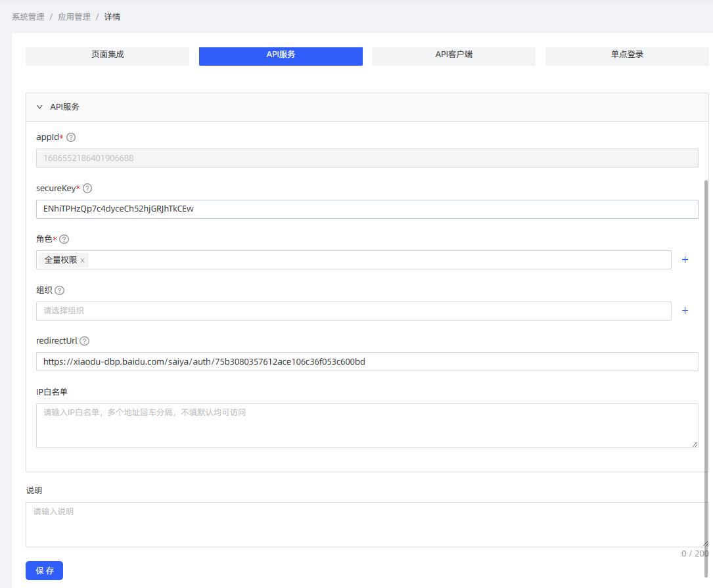The image size is (713, 588).
Task: Go to 系统管理 in breadcrumb
Action: [x=28, y=17]
